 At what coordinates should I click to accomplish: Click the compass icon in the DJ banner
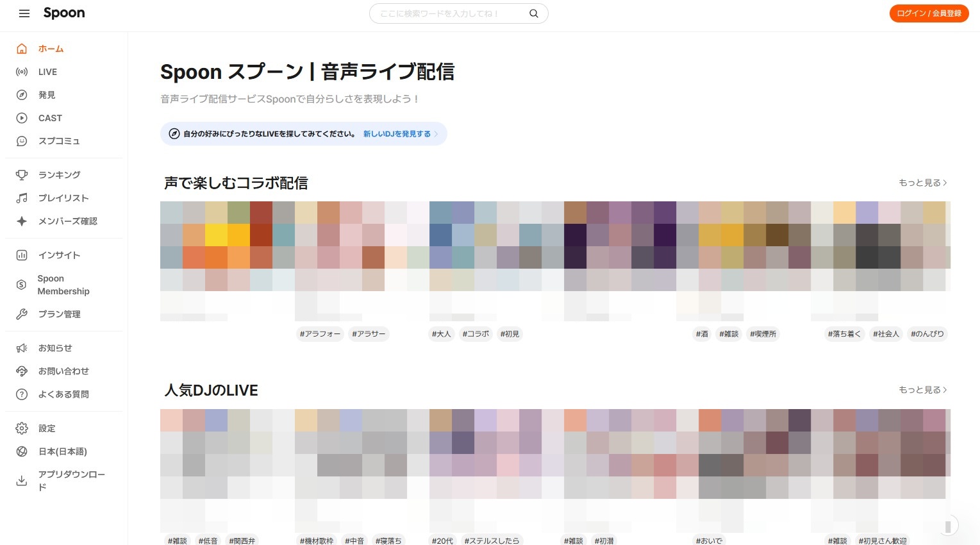(x=174, y=134)
